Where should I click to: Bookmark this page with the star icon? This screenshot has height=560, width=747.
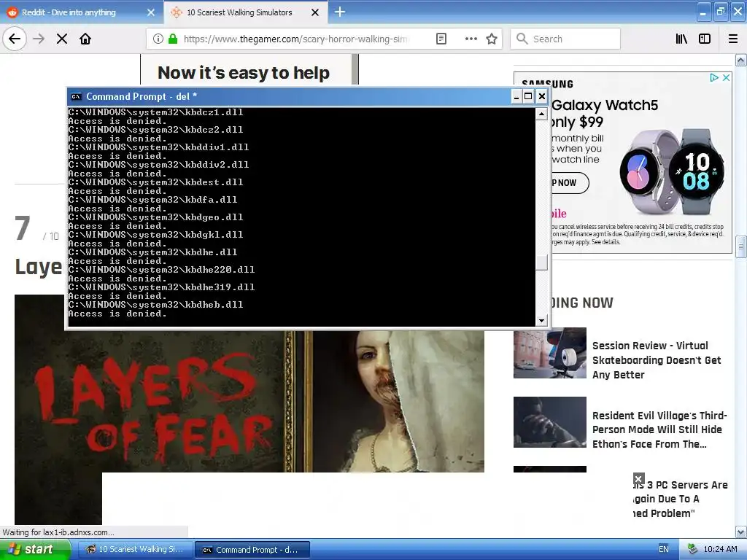click(492, 39)
